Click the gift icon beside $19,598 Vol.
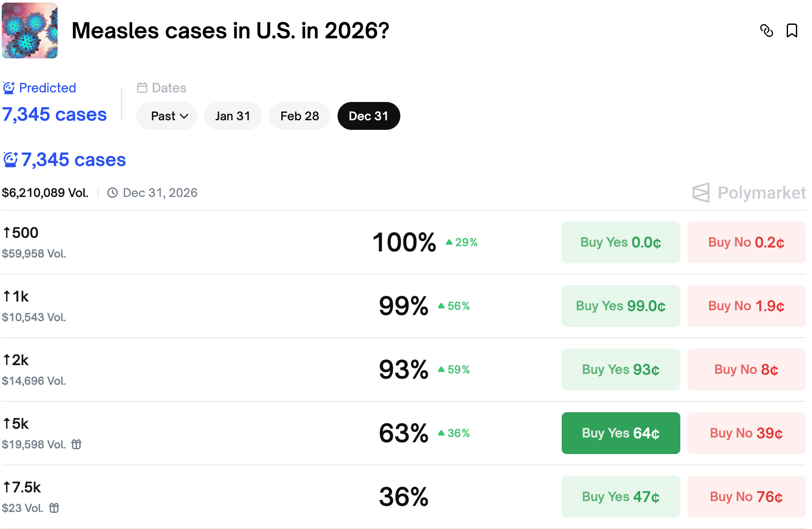The height and width of the screenshot is (529, 812). [x=76, y=444]
